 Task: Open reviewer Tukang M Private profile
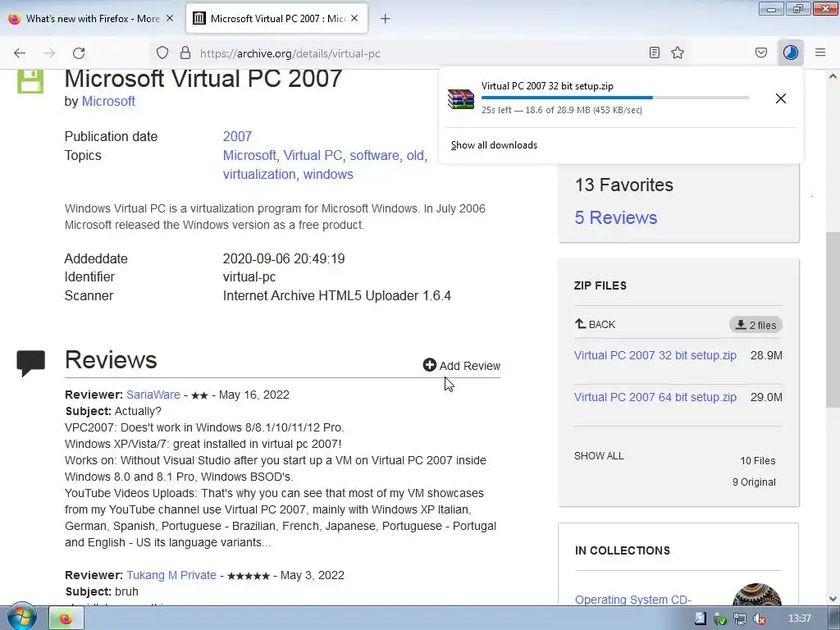pyautogui.click(x=171, y=575)
